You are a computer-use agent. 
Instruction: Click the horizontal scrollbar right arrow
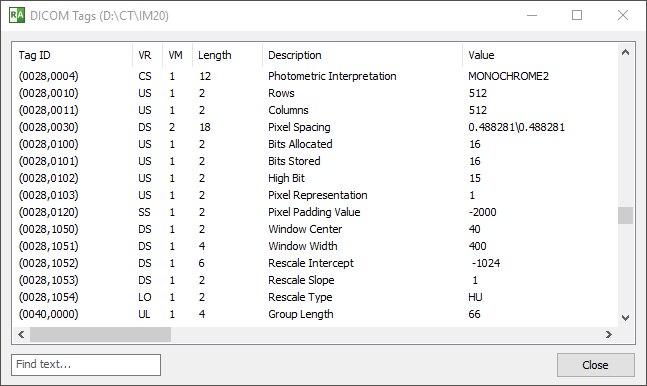[609, 335]
